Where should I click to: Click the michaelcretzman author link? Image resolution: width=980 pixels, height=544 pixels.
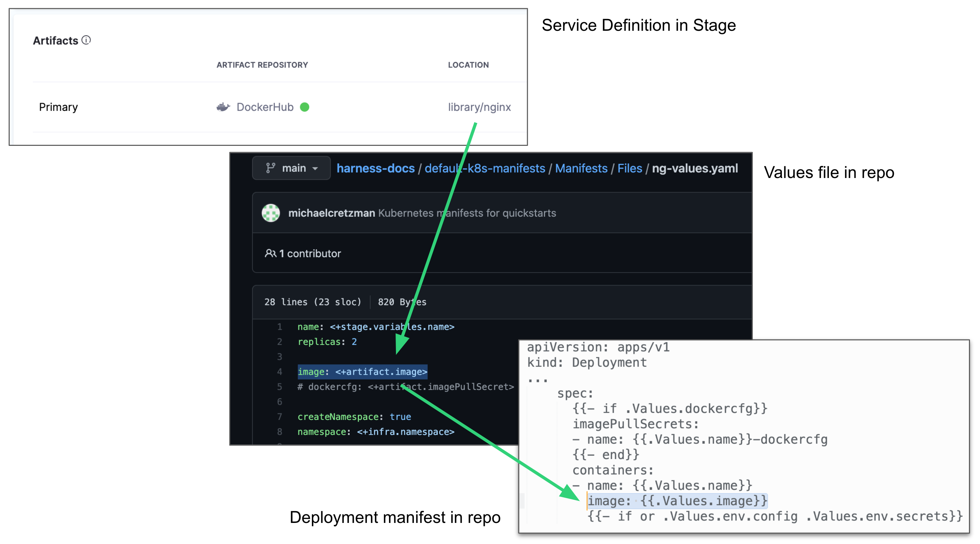(x=331, y=213)
